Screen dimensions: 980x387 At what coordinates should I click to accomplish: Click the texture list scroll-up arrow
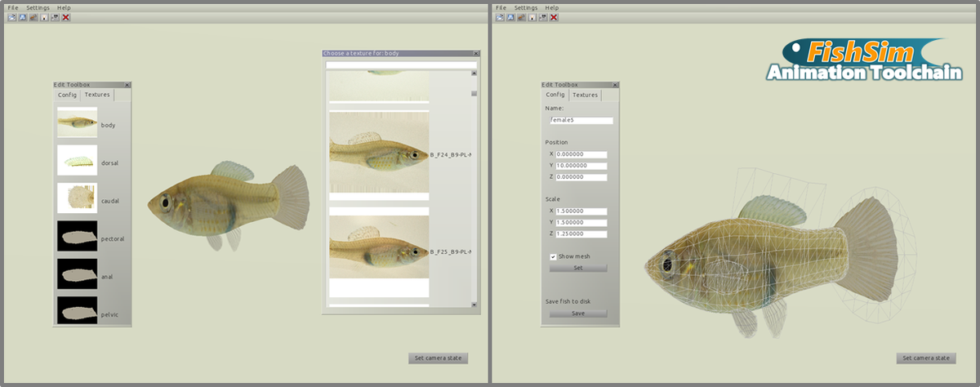(x=474, y=73)
